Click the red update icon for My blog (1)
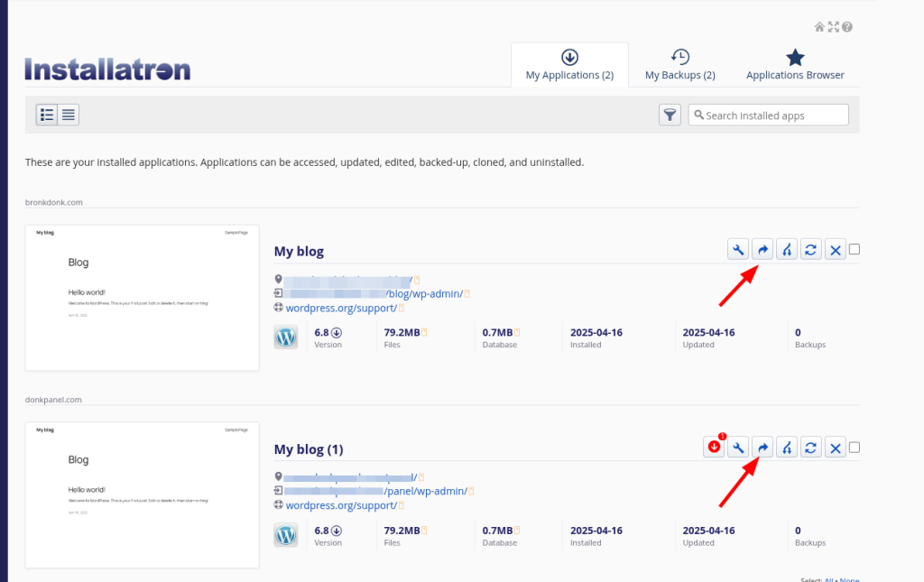 pos(715,448)
